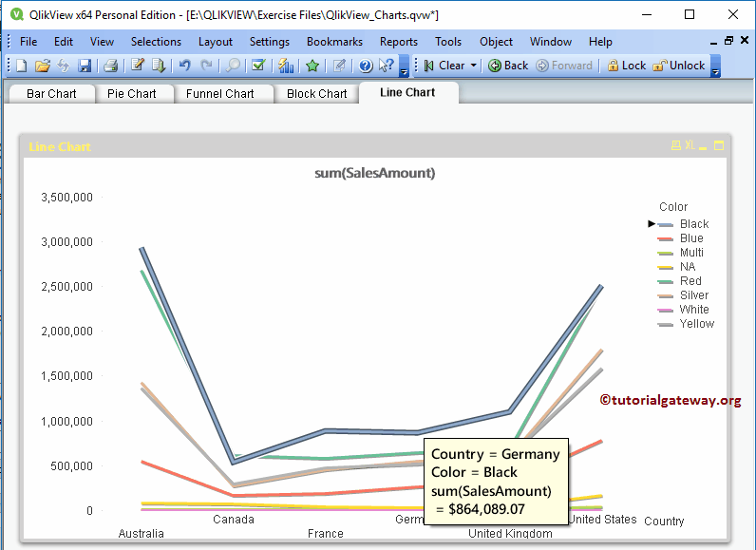The width and height of the screenshot is (756, 550).
Task: Switch to the Bar Chart tab
Action: [51, 93]
